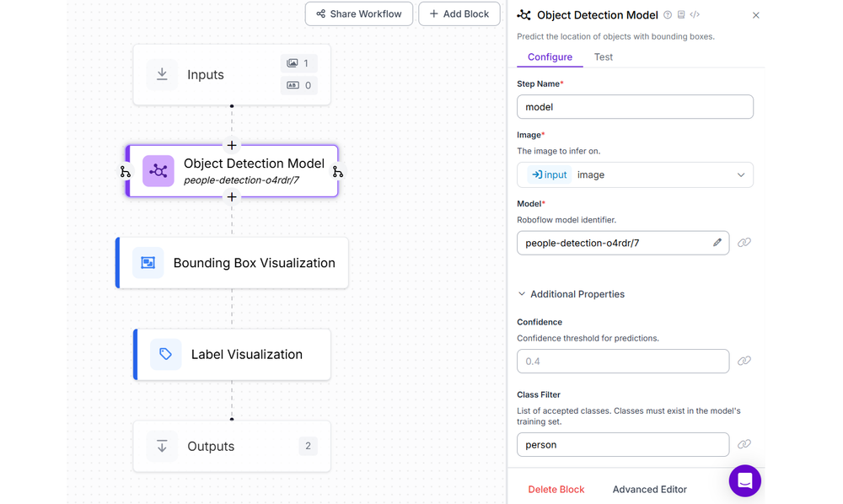This screenshot has width=843, height=504.
Task: Open the Image input source dropdown
Action: 738,174
